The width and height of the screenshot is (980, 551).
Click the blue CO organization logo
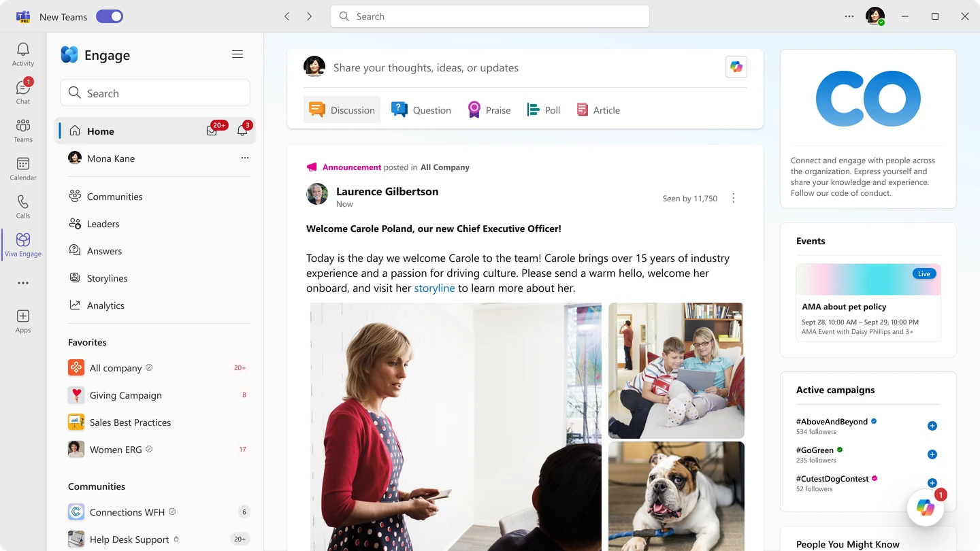coord(868,99)
